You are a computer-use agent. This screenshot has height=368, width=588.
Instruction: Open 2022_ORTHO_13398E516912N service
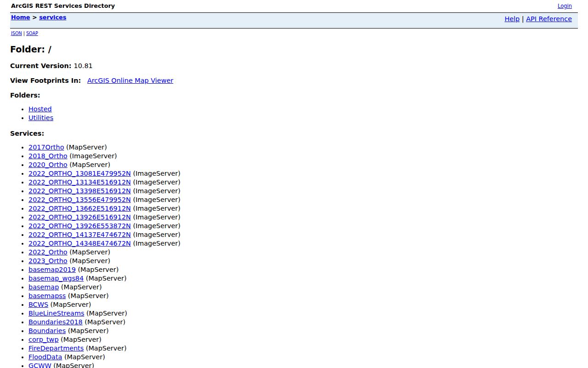tap(79, 191)
